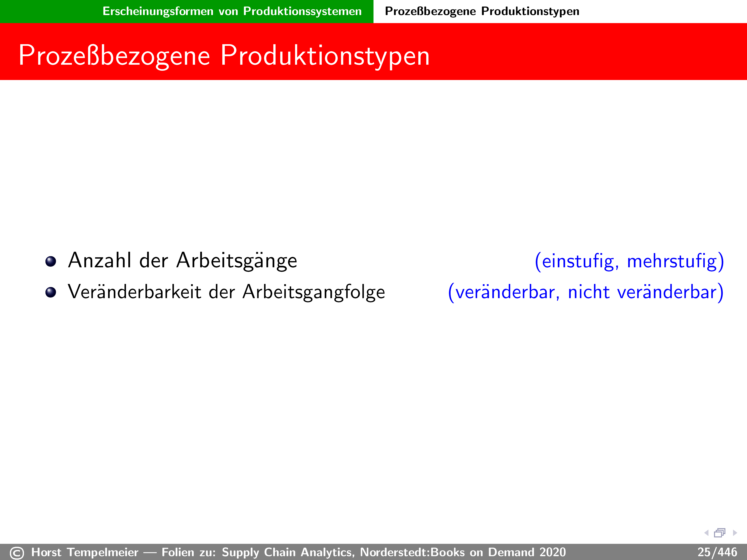Click the stacked frames navigation icon
Viewport: 747px width, 560px height.
coord(720,533)
